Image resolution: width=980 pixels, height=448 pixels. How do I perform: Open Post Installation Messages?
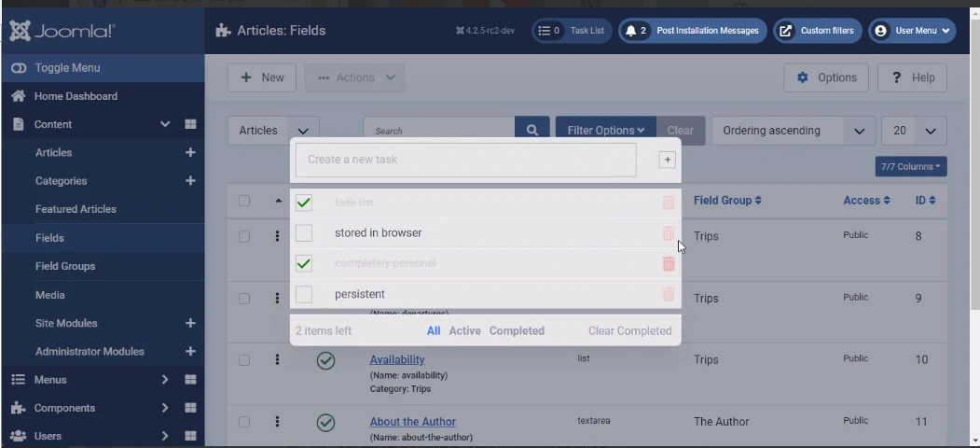click(693, 31)
